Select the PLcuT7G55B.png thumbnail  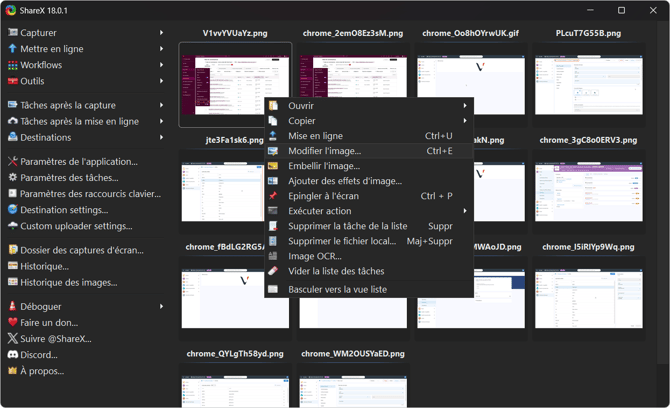(588, 85)
